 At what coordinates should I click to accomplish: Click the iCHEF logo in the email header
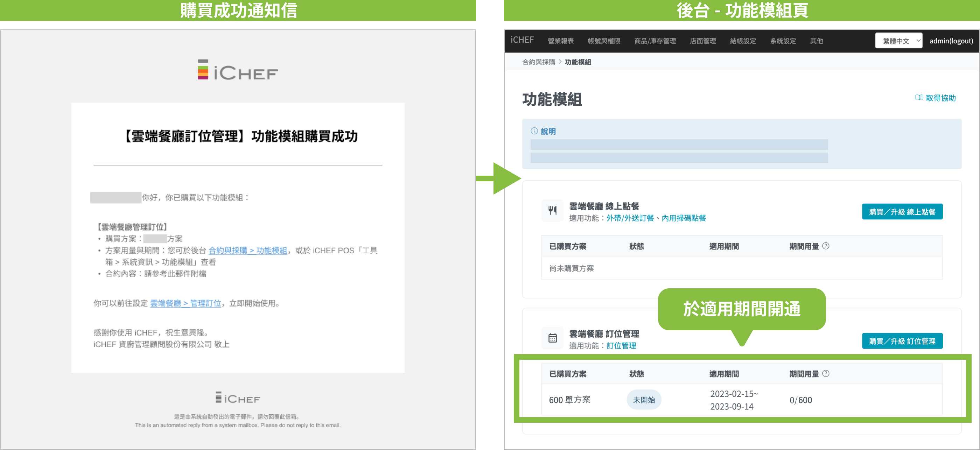(x=238, y=70)
